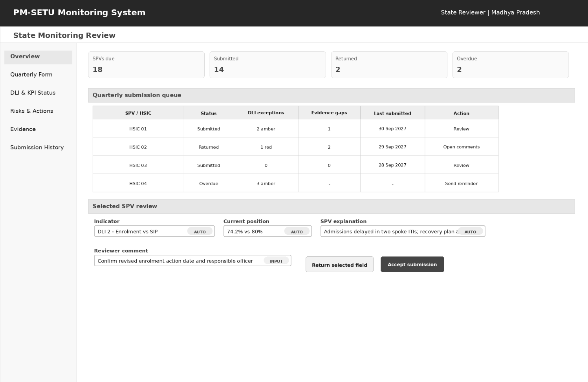Select the HSIC 04 row name
The height and width of the screenshot is (382, 588).
tap(138, 183)
